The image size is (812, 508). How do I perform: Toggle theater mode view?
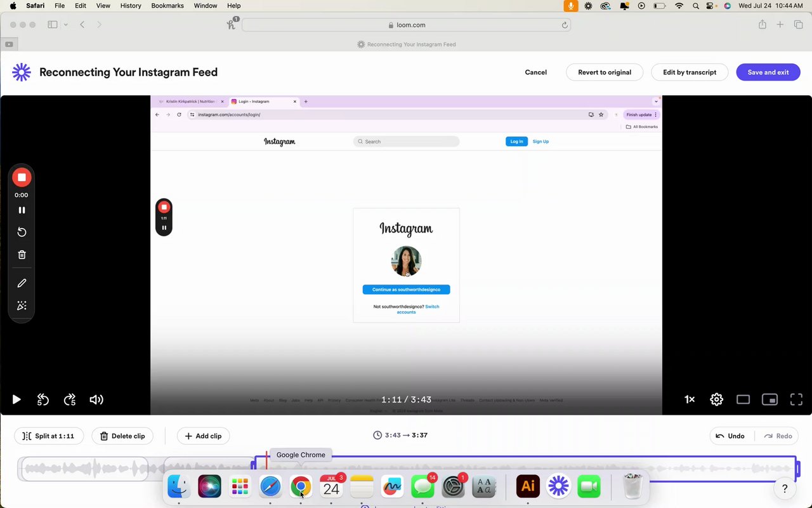coord(743,399)
